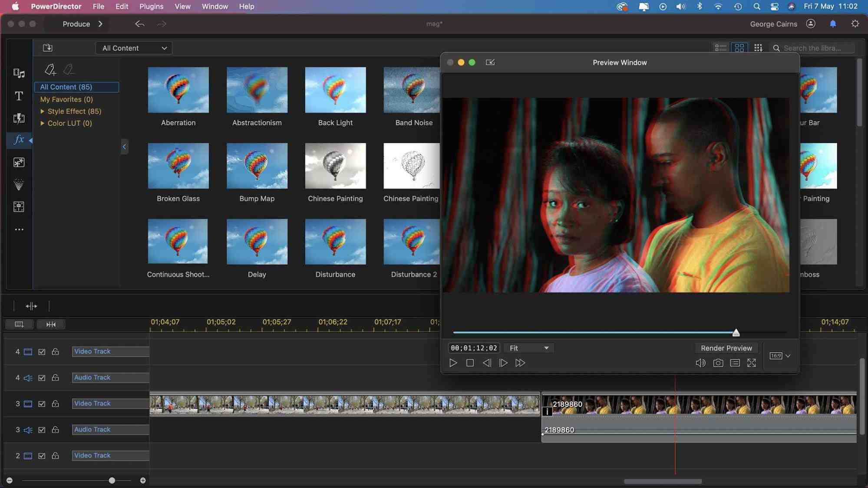Click Render Preview button in preview
The height and width of the screenshot is (488, 868).
click(x=726, y=348)
